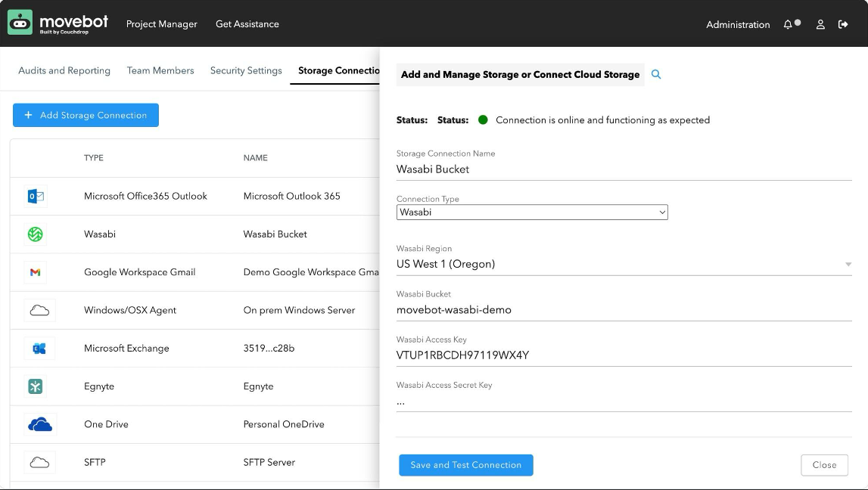Image resolution: width=868 pixels, height=490 pixels.
Task: Click the green connection status indicator
Action: point(483,120)
